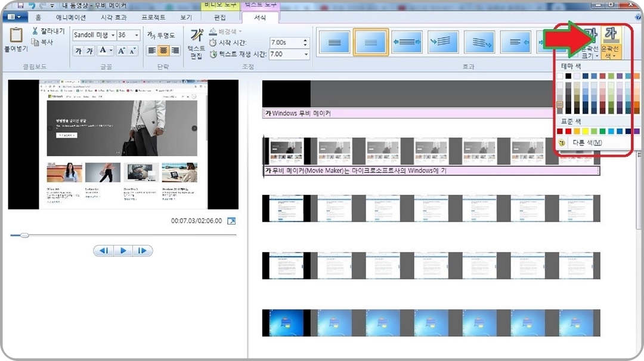Click the 복사 copy button
Image resolution: width=644 pixels, height=361 pixels.
tap(42, 42)
